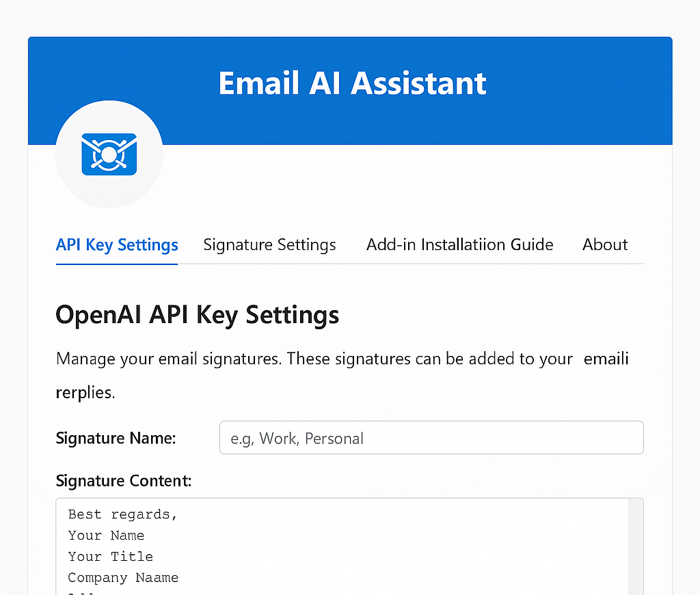Click the envelope logo icon
This screenshot has width=700, height=595.
109,154
